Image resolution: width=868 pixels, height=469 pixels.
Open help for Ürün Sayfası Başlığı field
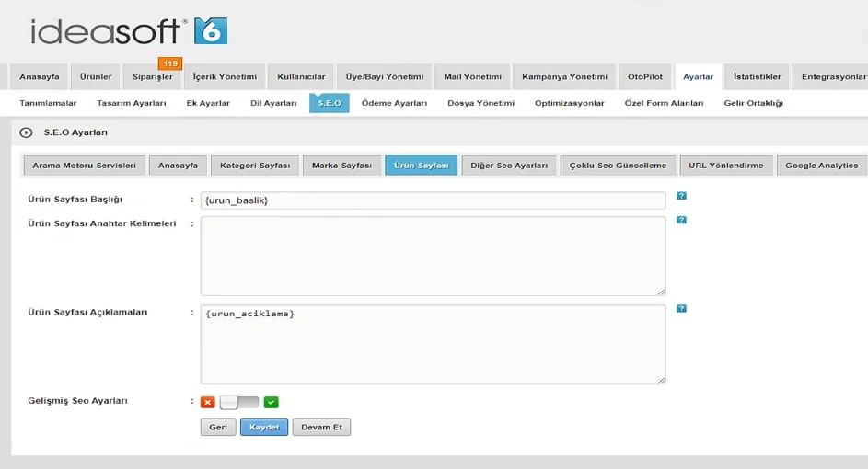681,196
